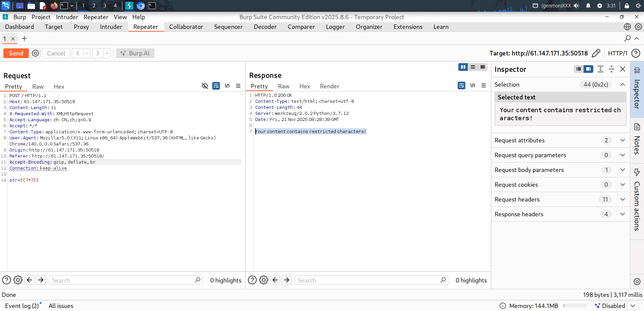
Task: Collapse Repeater tab bar chevron
Action: pos(637,38)
